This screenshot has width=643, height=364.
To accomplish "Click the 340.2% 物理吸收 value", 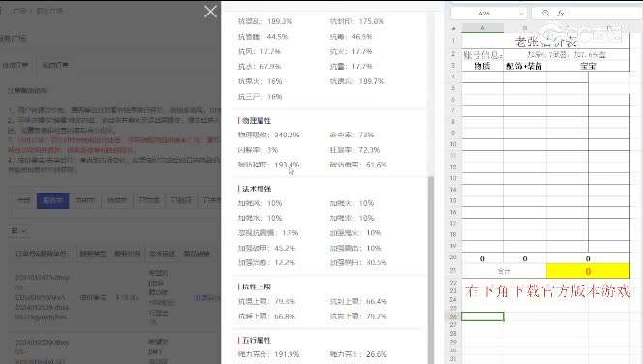I will click(x=287, y=135).
